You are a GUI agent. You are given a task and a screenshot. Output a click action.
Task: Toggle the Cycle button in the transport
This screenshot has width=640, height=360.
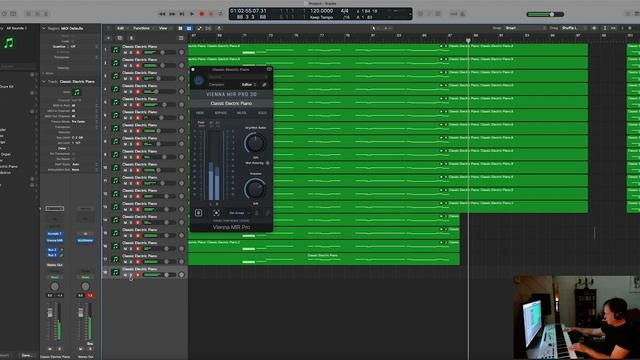point(220,14)
